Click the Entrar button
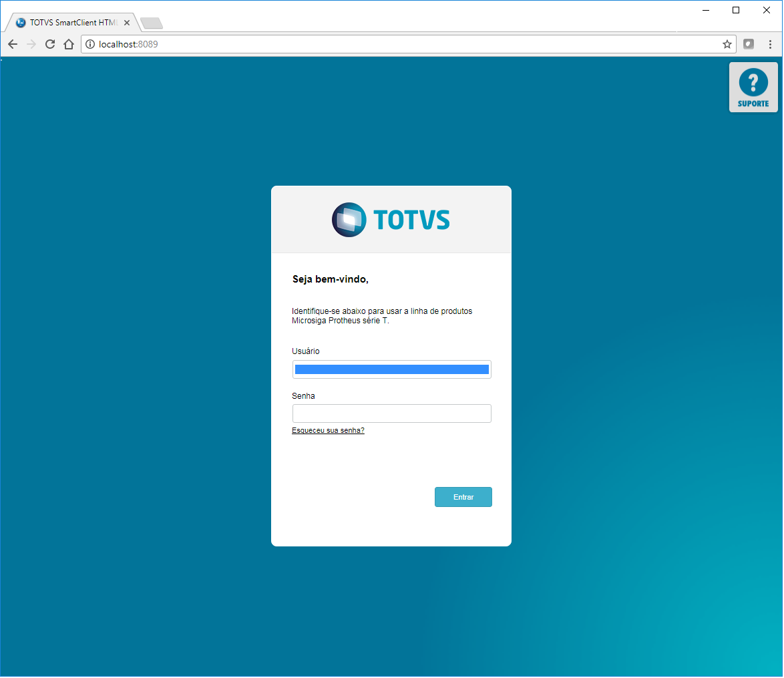Viewport: 784px width, 678px height. [463, 497]
